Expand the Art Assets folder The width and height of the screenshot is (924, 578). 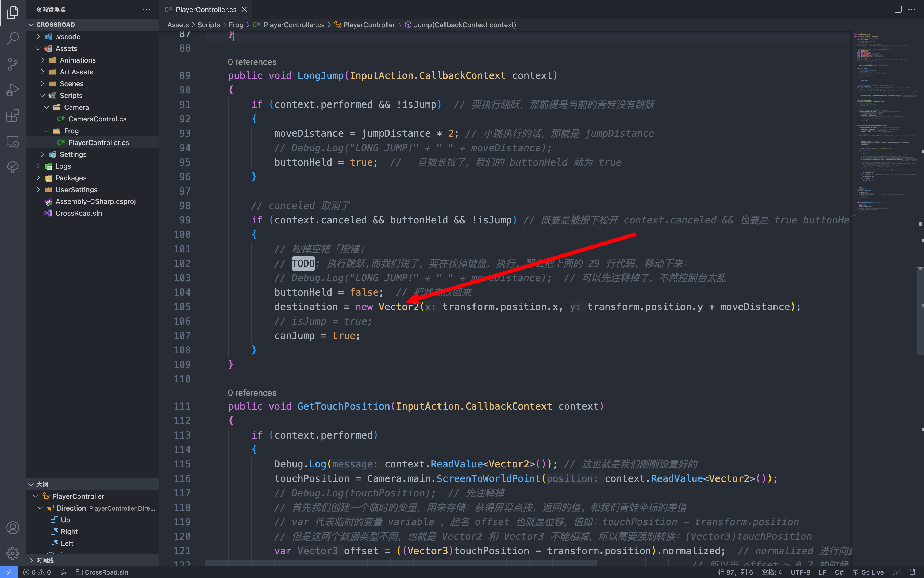pos(43,72)
